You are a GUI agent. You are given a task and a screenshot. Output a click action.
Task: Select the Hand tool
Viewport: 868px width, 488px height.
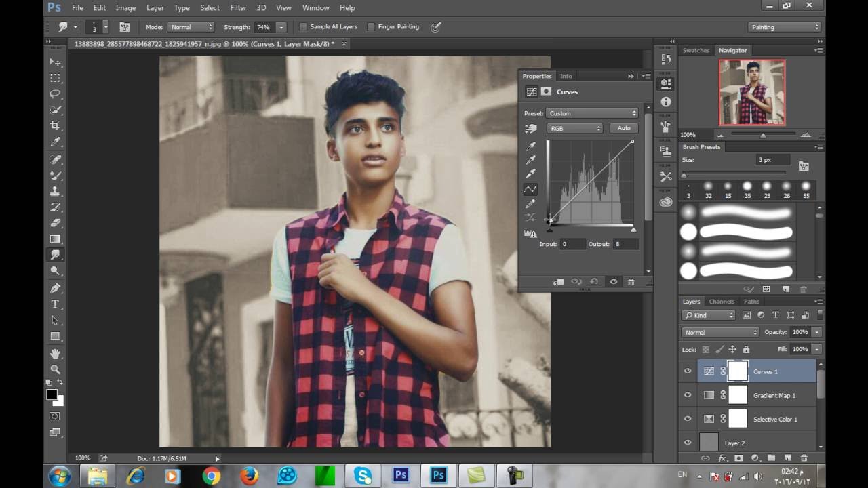55,353
